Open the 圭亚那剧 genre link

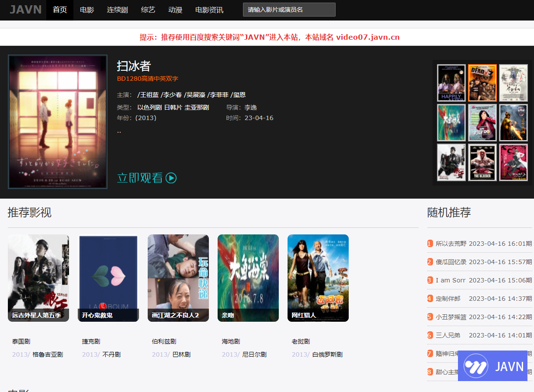pos(197,107)
